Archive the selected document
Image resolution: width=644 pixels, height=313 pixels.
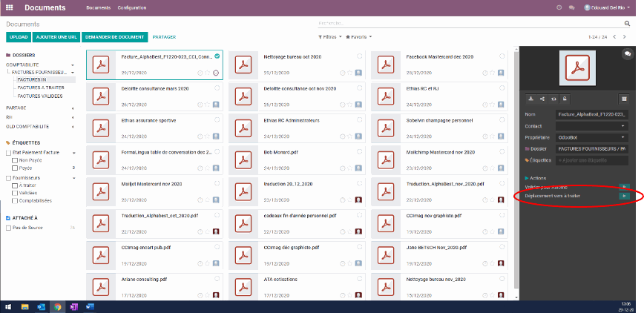click(624, 99)
